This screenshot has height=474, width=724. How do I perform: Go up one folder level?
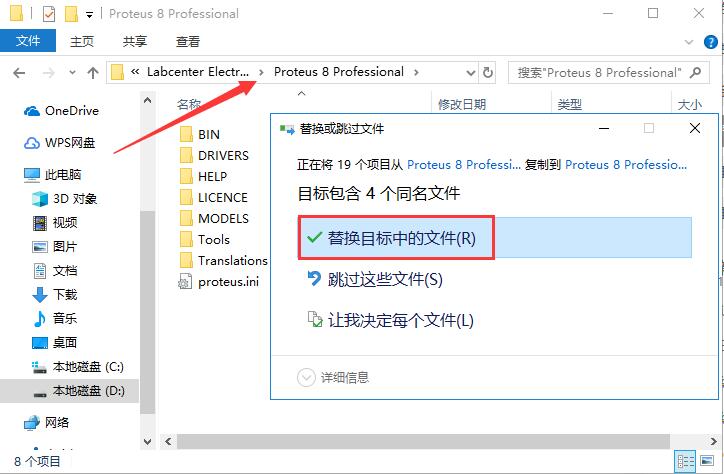(93, 73)
